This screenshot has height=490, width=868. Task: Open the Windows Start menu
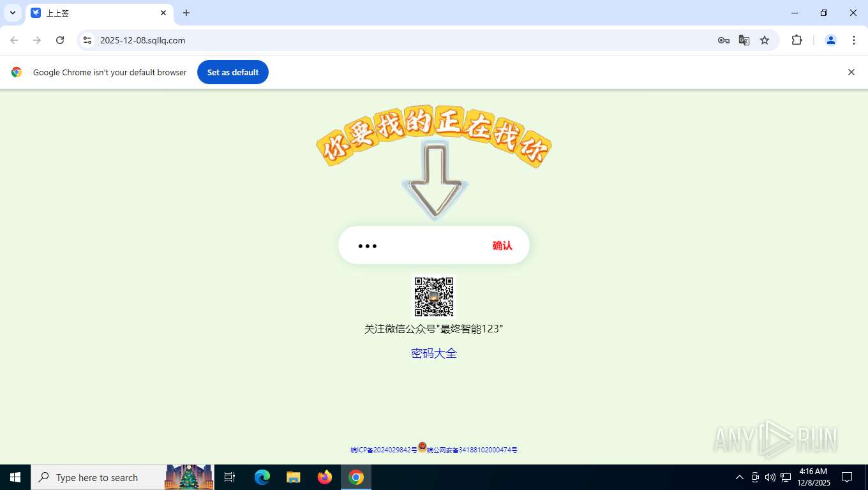pos(15,477)
